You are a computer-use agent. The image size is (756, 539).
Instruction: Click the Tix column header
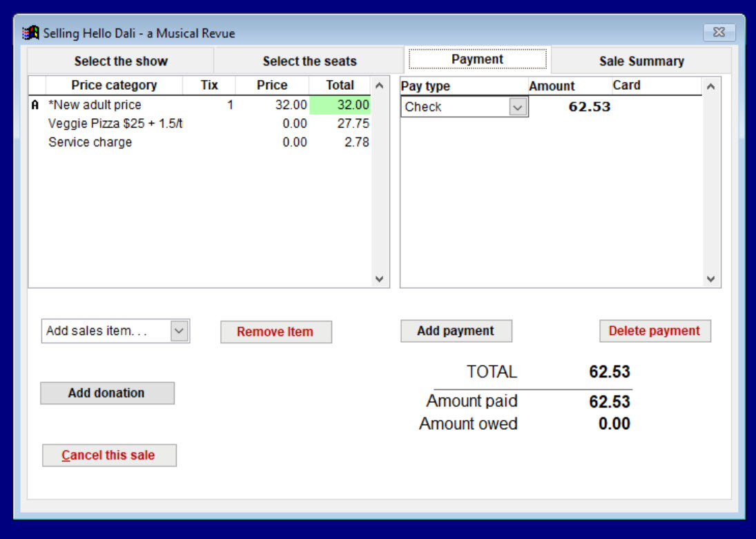(x=209, y=86)
